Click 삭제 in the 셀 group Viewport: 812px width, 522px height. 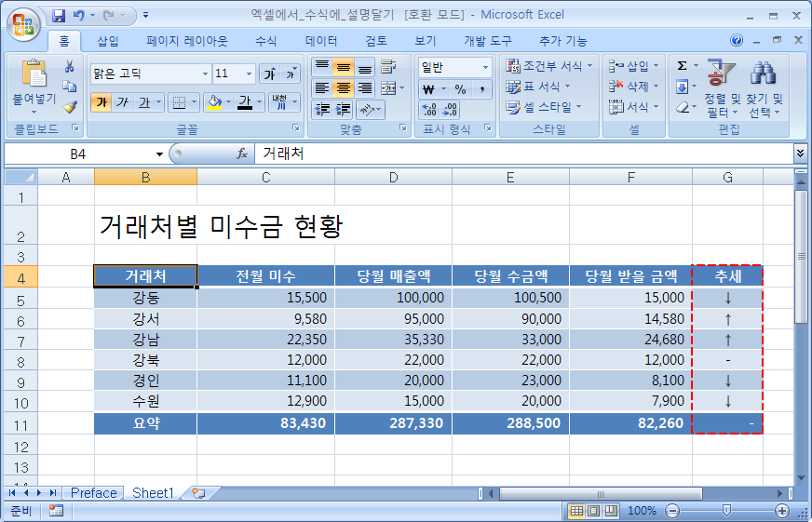coord(634,87)
